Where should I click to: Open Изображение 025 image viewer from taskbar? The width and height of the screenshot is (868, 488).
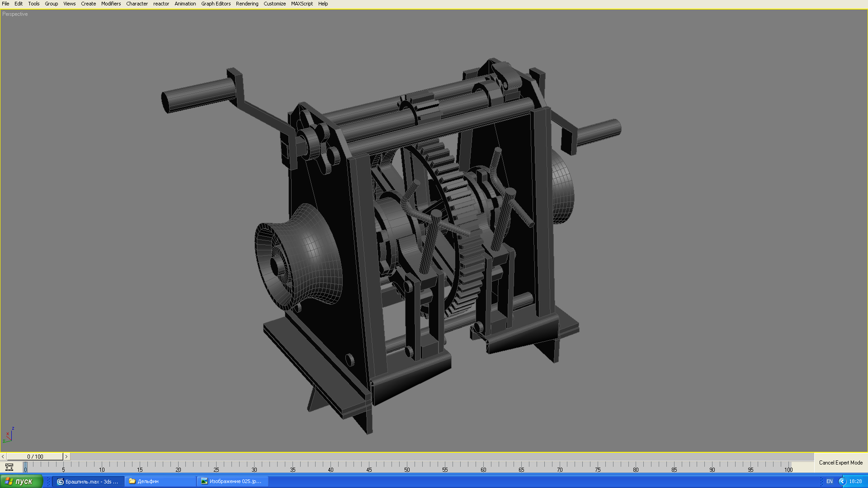pos(232,481)
